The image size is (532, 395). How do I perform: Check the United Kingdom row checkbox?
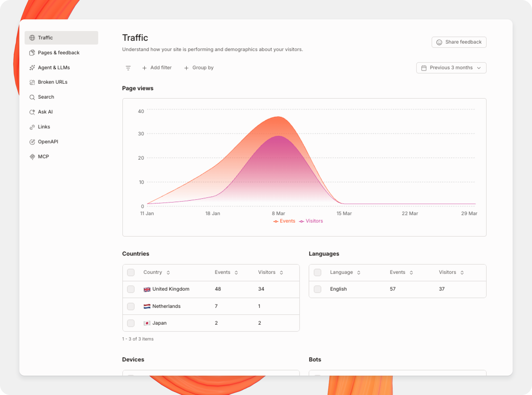pyautogui.click(x=131, y=289)
